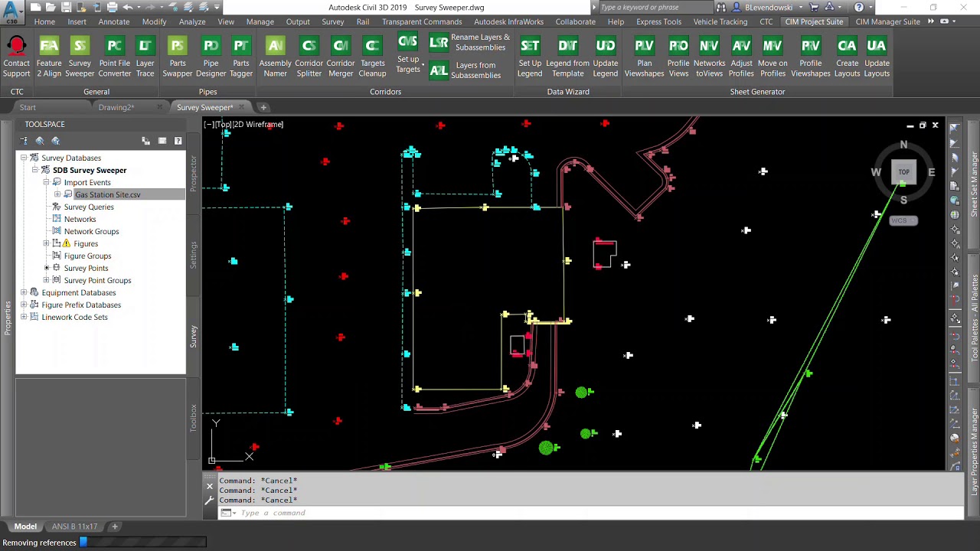
Task: Switch to the Drawing2 document tab
Action: (116, 107)
